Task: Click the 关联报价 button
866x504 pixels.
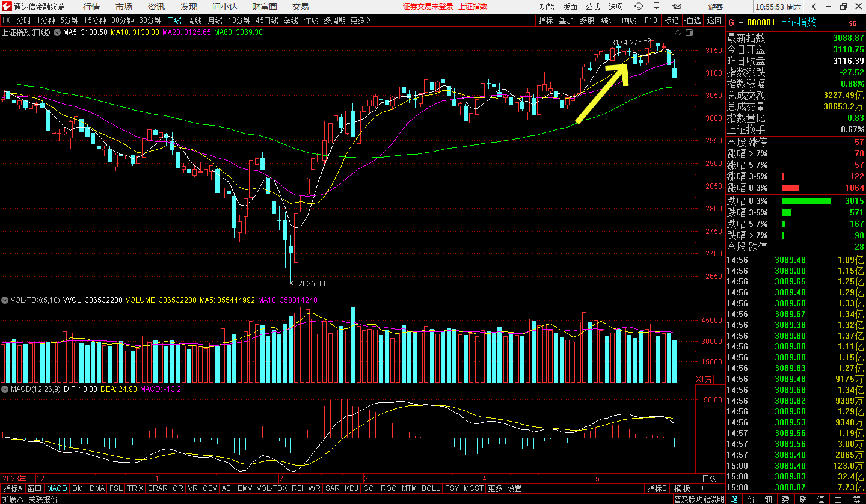Action: coord(43,499)
